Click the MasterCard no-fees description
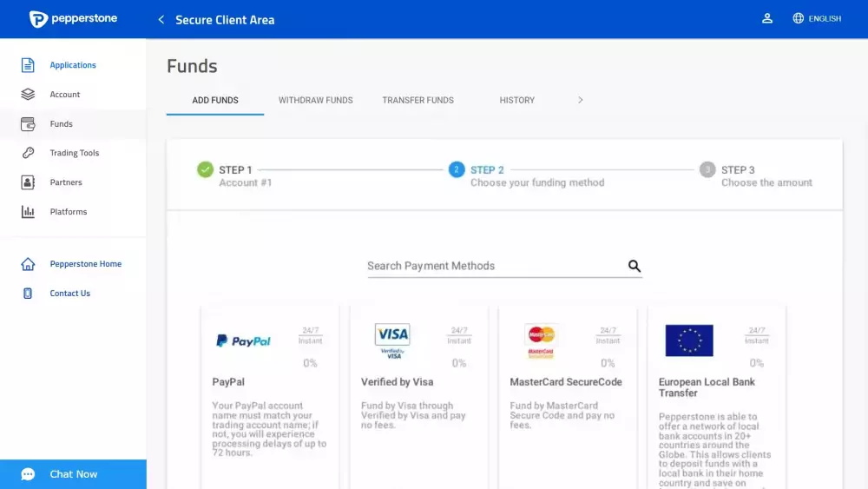 click(562, 415)
